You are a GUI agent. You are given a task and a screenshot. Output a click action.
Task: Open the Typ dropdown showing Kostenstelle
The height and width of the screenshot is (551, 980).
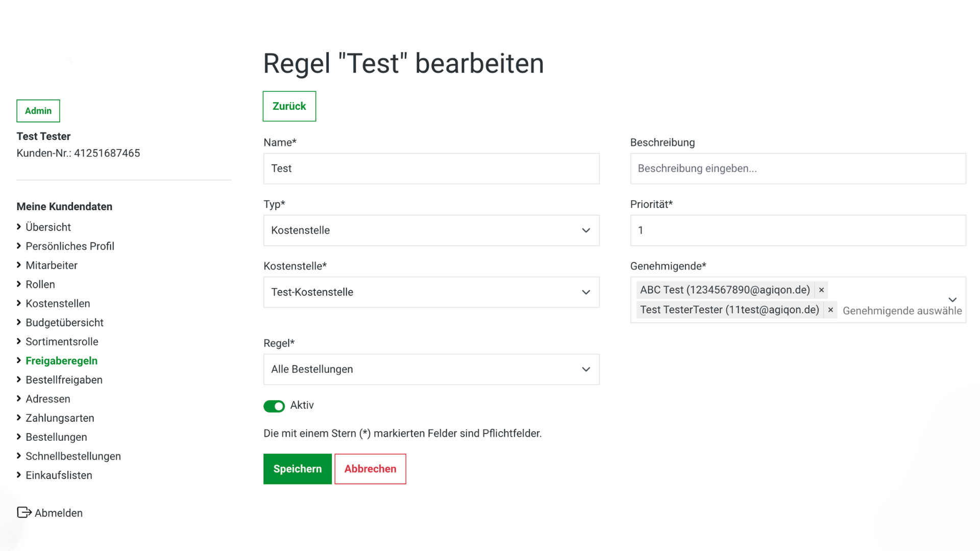(x=431, y=230)
